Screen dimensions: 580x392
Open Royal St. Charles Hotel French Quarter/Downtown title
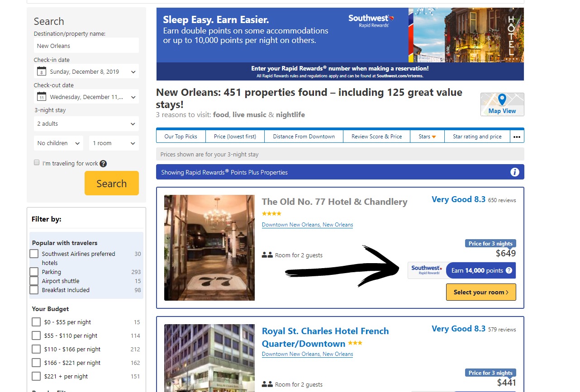point(325,337)
